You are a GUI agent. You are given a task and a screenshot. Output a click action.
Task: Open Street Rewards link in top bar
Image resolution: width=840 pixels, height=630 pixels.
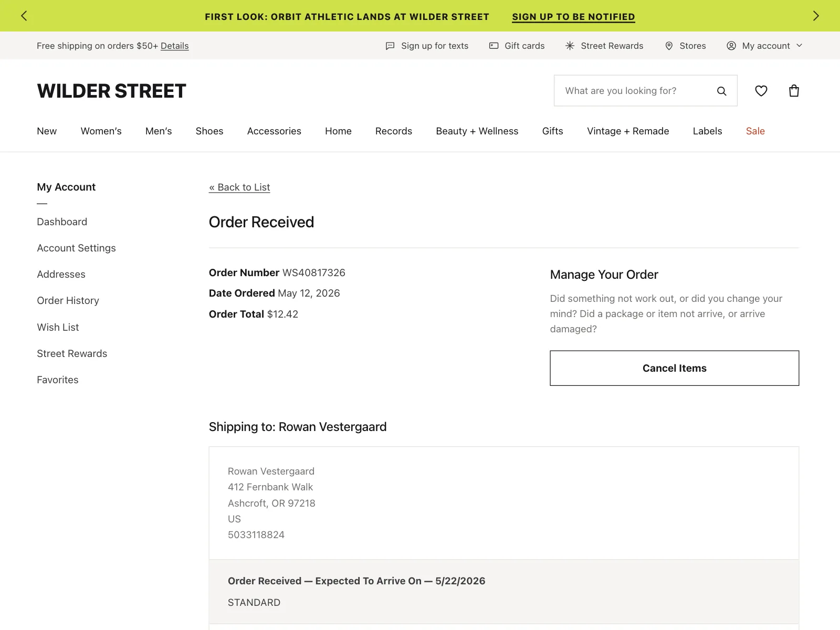612,46
